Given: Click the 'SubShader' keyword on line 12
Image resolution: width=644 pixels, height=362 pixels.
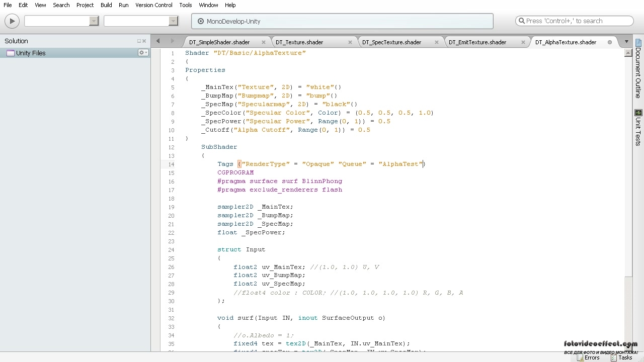Looking at the screenshot, I should tap(219, 147).
